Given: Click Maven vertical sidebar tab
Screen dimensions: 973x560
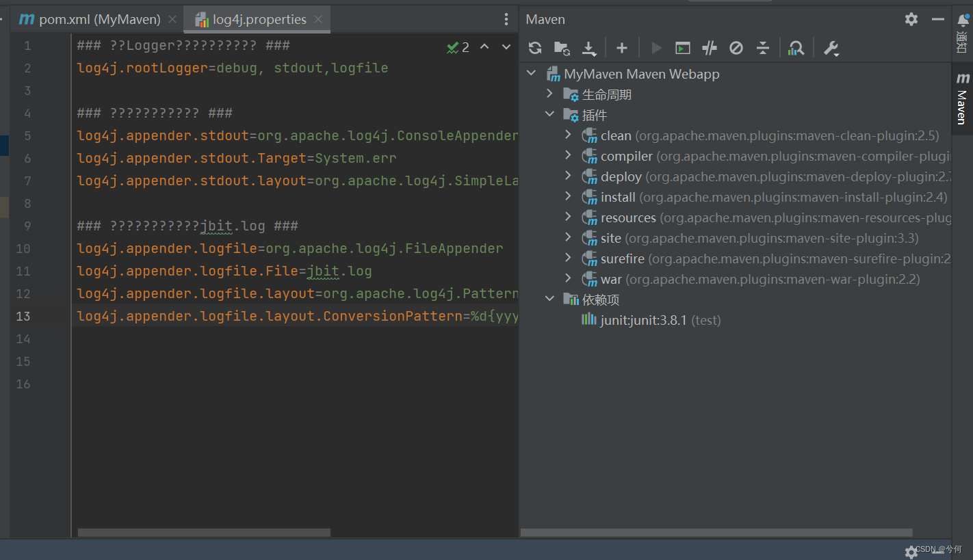Looking at the screenshot, I should click(963, 97).
